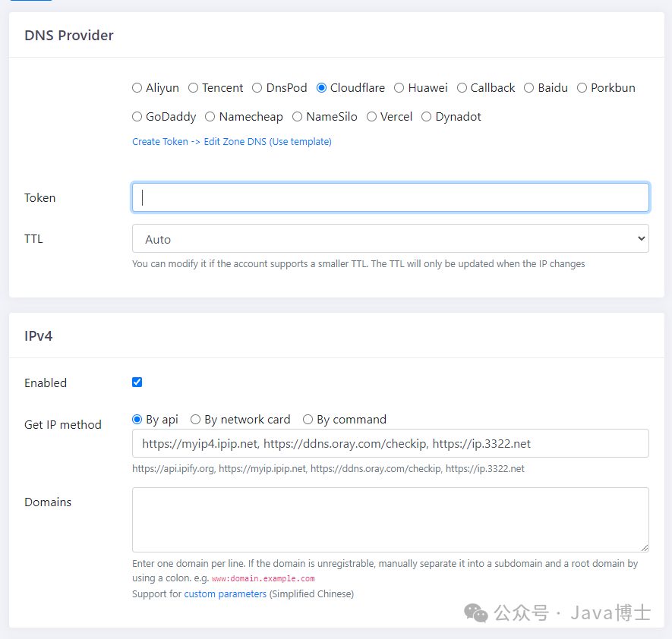
Task: Choose the GoDaddy provider option
Action: [137, 117]
